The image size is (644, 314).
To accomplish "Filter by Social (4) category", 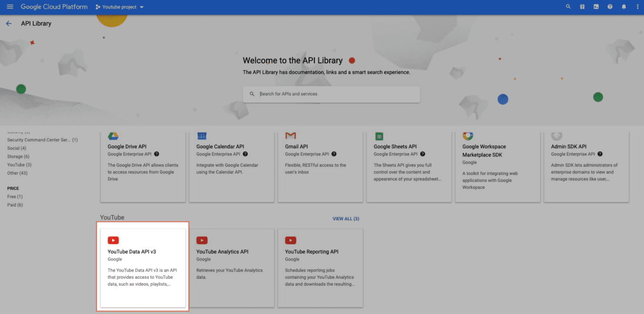I will (17, 148).
